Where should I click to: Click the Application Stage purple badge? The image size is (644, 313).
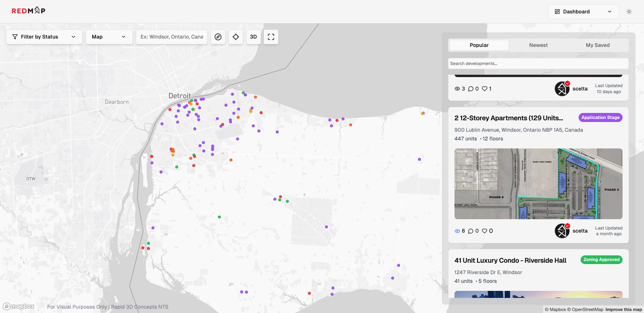600,118
